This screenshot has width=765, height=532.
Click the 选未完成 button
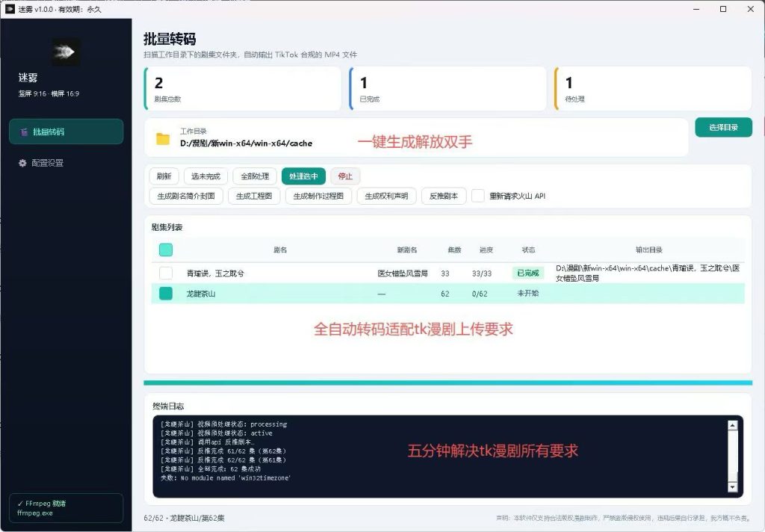(206, 176)
